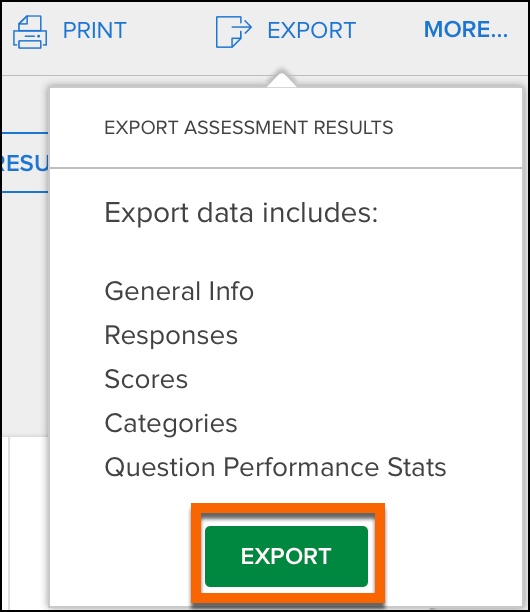Select Question Performance Stats entry
Viewport: 530px width, 612px height.
tap(275, 468)
